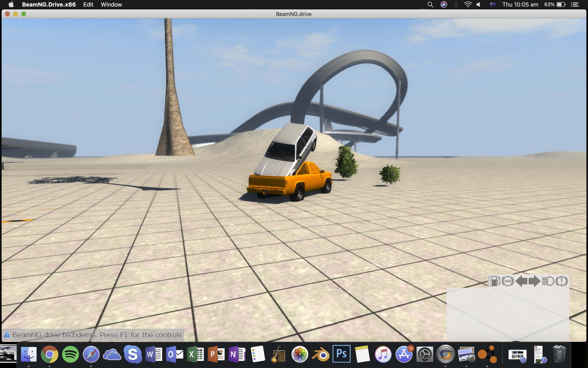Open Finder from the Dock

pyautogui.click(x=29, y=354)
